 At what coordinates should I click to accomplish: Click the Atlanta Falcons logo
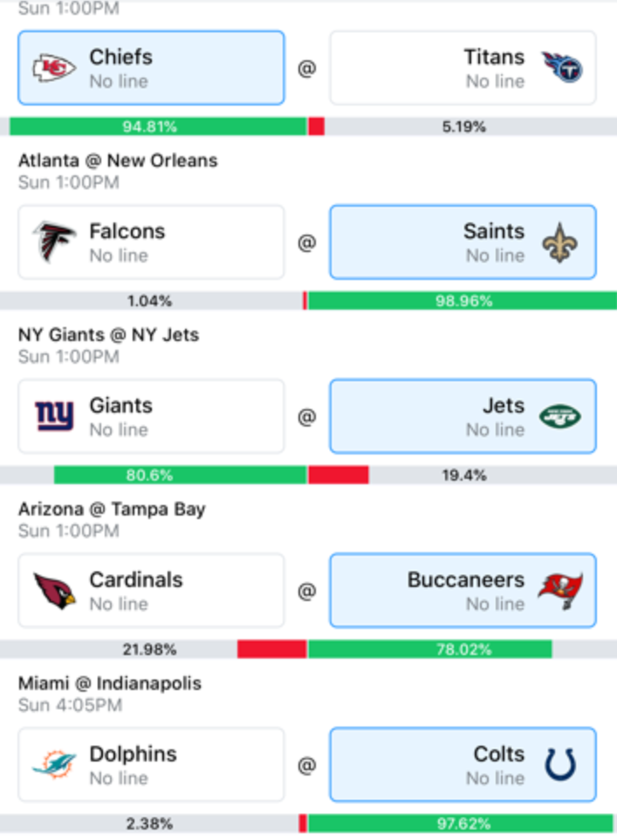pyautogui.click(x=54, y=242)
